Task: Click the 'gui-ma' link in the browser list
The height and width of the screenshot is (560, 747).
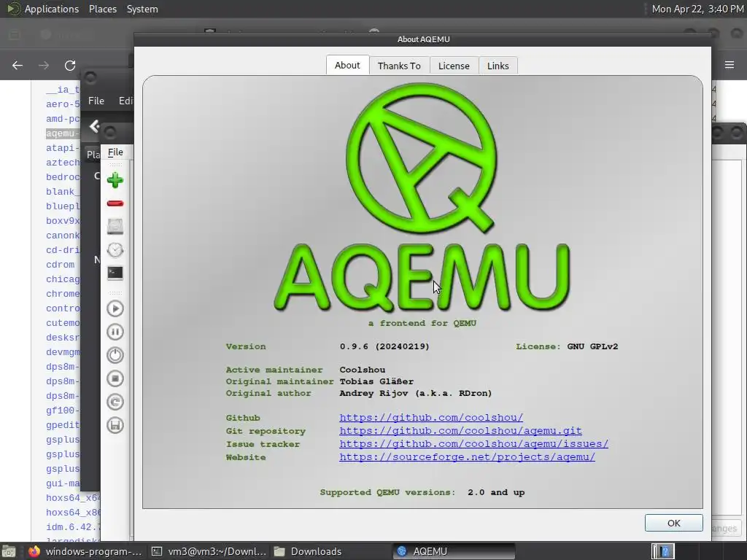Action: [x=63, y=483]
